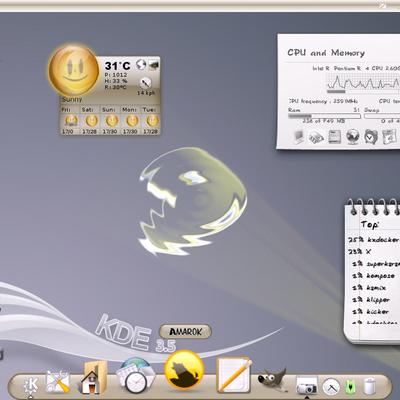400x400 pixels.
Task: Click the globe icon in weather widget
Action: point(141,64)
